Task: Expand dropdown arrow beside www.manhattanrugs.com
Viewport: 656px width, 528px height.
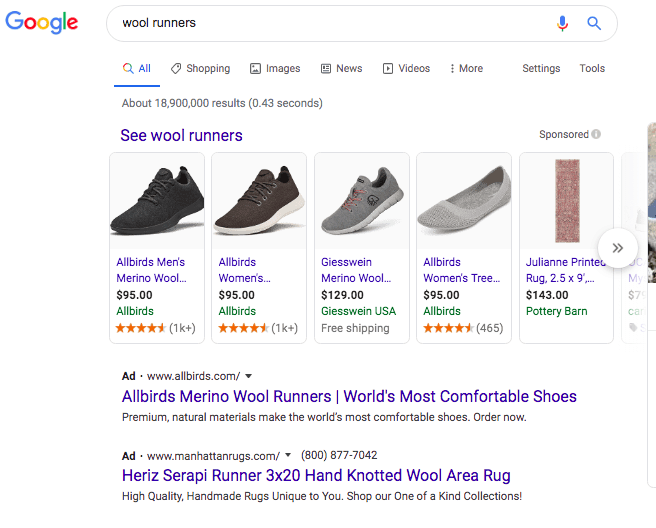Action: click(x=288, y=455)
